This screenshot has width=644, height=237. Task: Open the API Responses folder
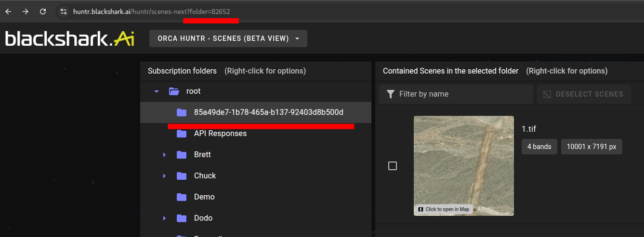pyautogui.click(x=220, y=134)
